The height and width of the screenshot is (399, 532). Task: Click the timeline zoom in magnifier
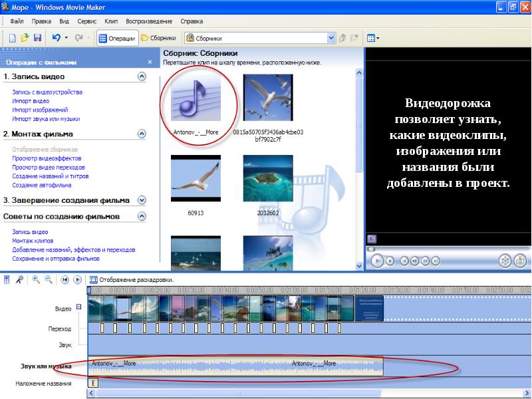pyautogui.click(x=36, y=280)
